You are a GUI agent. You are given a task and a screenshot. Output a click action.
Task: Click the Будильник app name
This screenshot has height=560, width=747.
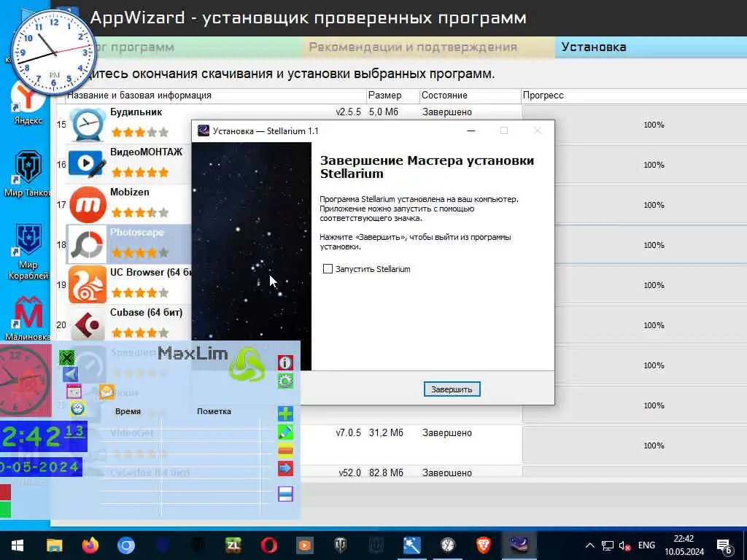(136, 112)
